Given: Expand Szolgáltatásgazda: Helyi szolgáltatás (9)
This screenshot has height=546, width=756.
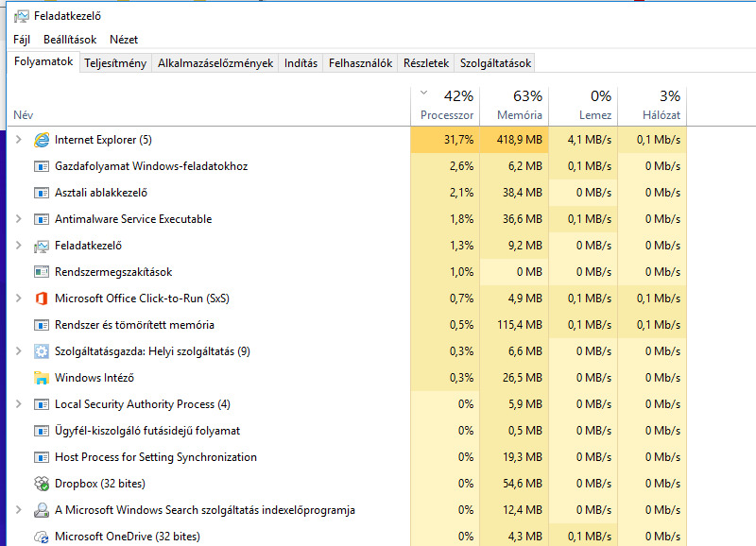Looking at the screenshot, I should [x=19, y=350].
